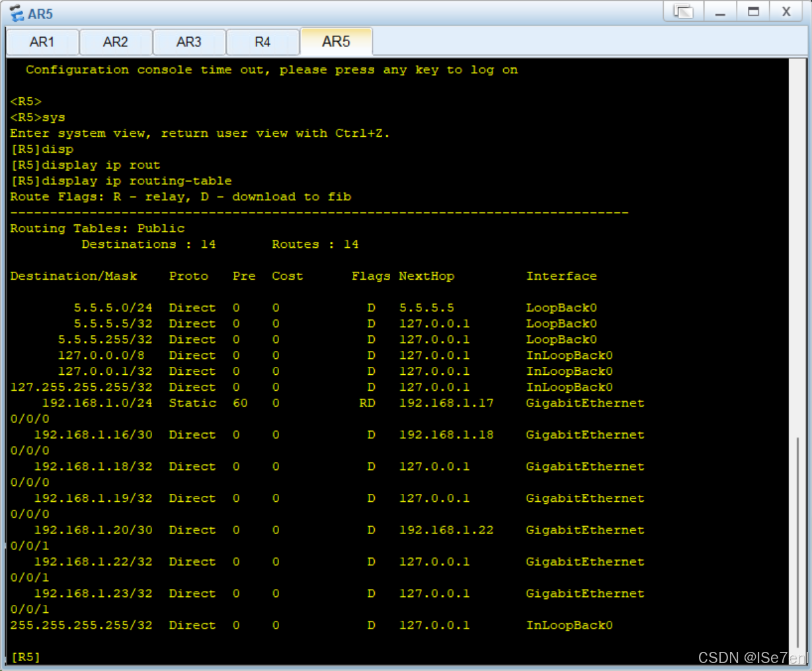The height and width of the screenshot is (671, 812).
Task: Click the Interface column header
Action: [x=561, y=276]
